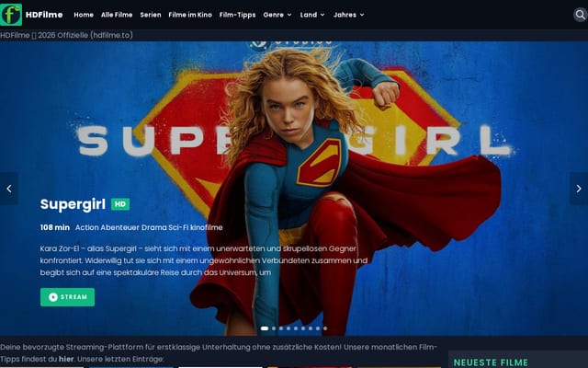The image size is (588, 368).
Task: Select the Abenteuer genre link
Action: (119, 227)
